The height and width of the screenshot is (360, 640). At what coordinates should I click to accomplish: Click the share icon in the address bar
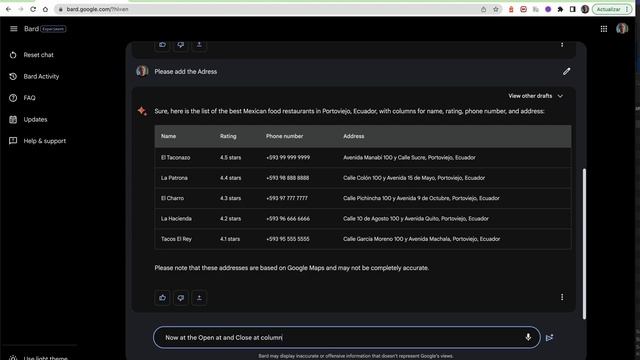(483, 9)
